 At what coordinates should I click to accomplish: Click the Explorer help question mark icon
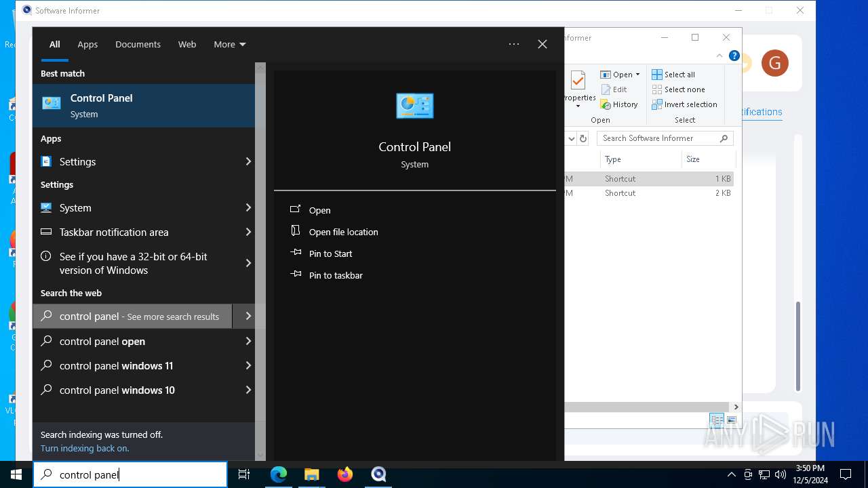tap(734, 56)
